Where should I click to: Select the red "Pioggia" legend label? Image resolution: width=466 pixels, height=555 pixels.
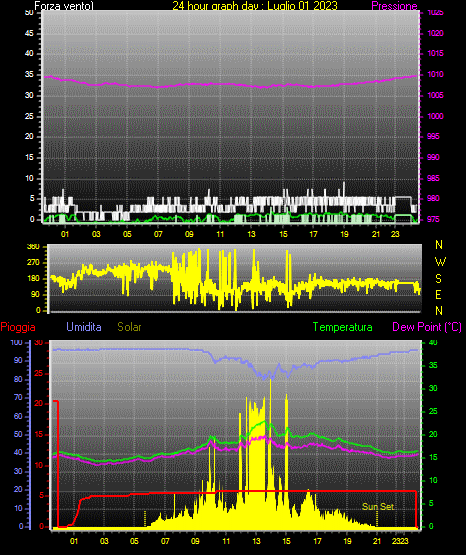tap(18, 327)
